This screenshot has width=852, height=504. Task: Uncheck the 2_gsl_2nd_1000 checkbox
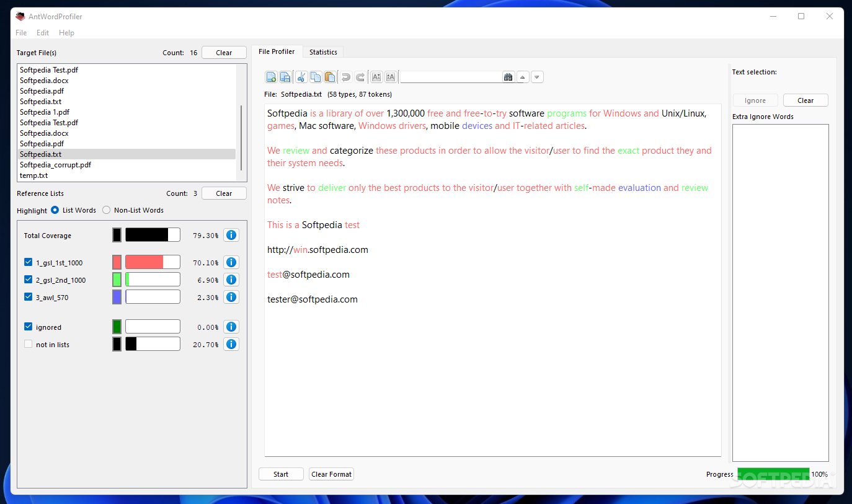(x=28, y=280)
